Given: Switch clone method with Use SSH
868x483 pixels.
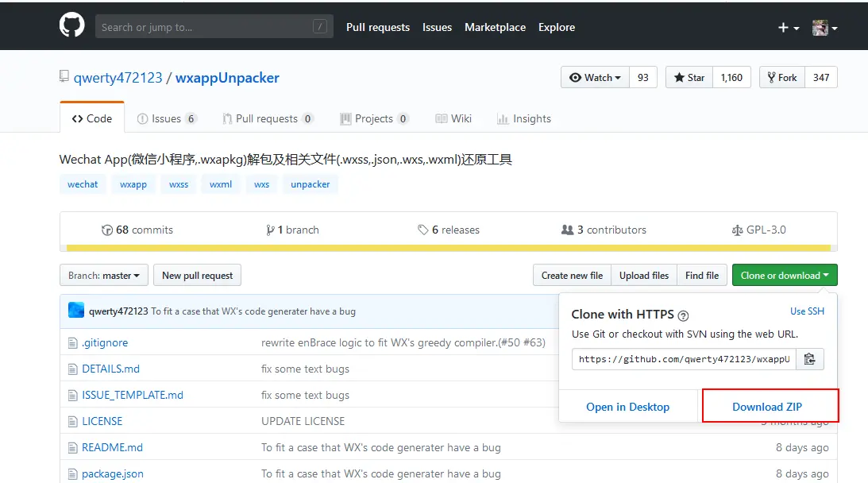Looking at the screenshot, I should pos(807,311).
